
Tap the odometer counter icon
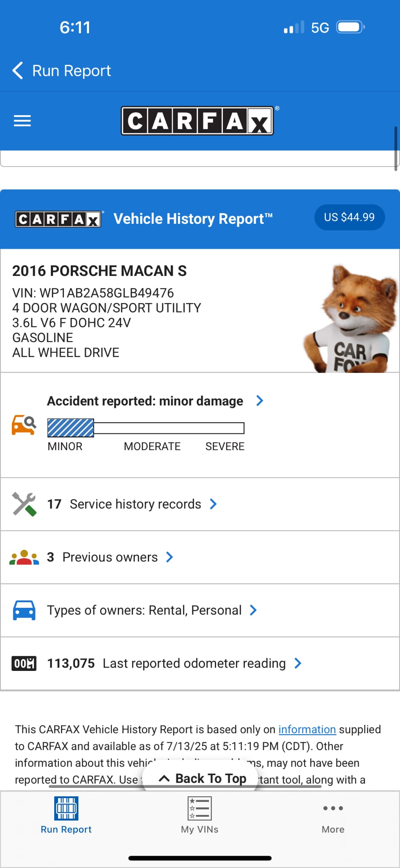point(24,663)
